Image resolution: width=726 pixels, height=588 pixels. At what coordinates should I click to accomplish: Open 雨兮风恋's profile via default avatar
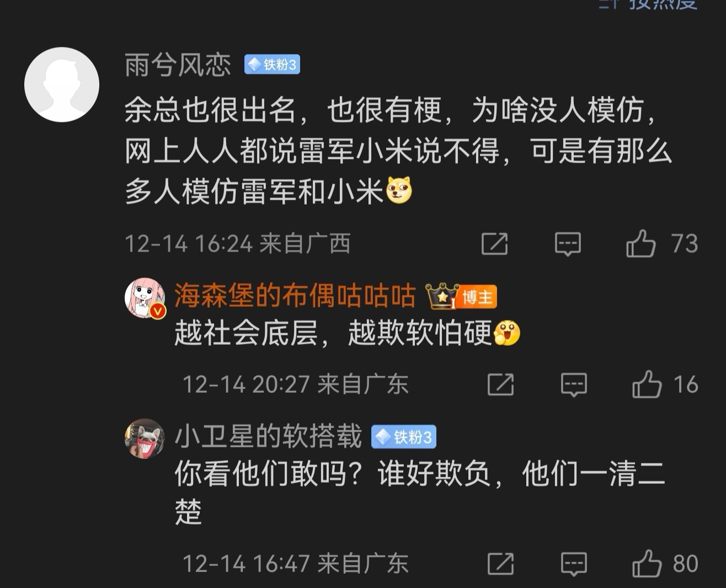[62, 84]
